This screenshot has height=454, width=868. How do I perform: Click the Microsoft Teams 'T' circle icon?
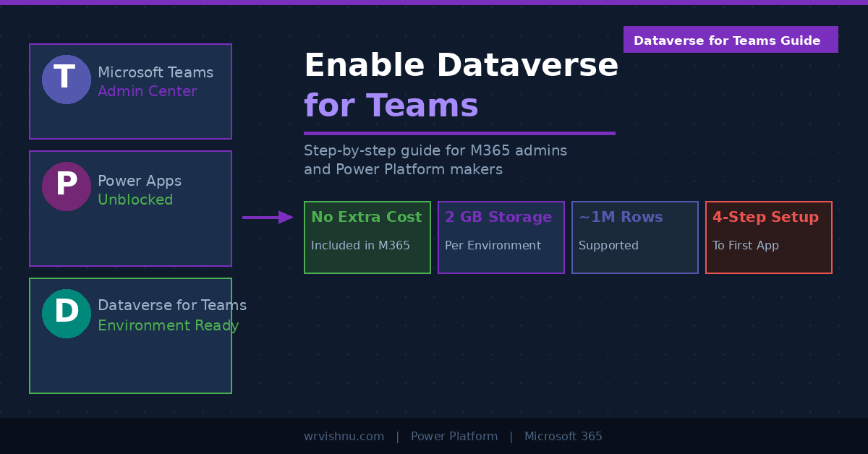point(67,80)
